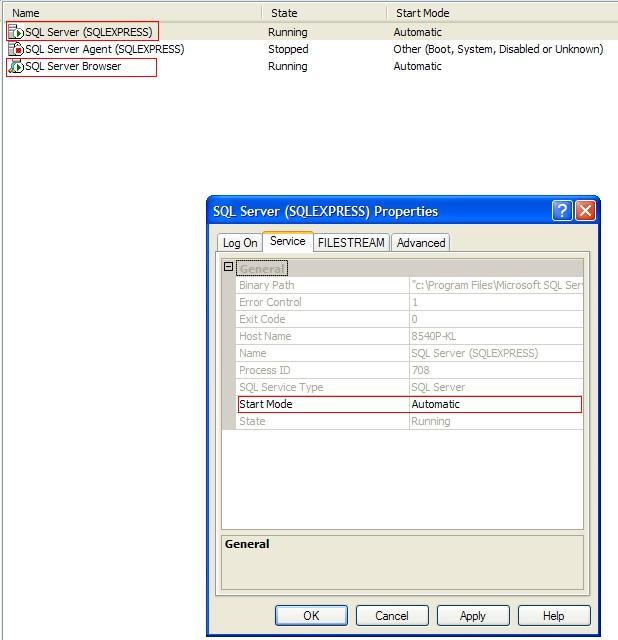Click the Exit Code property label
The image size is (618, 640).
(262, 319)
